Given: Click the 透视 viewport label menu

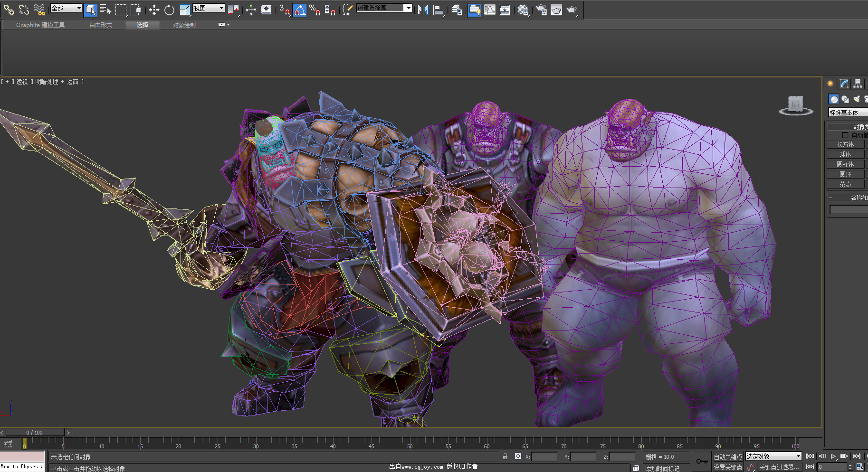Looking at the screenshot, I should [x=22, y=82].
